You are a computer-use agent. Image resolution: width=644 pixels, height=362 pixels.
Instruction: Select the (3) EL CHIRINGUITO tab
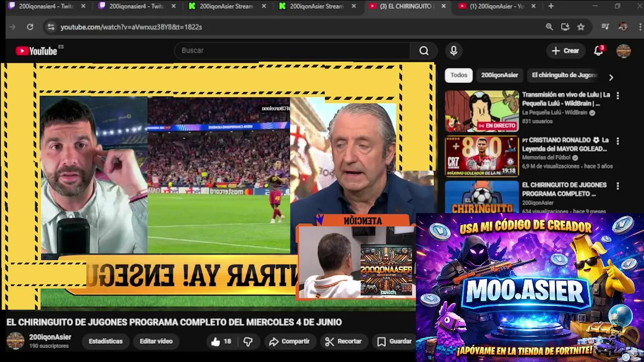click(407, 6)
